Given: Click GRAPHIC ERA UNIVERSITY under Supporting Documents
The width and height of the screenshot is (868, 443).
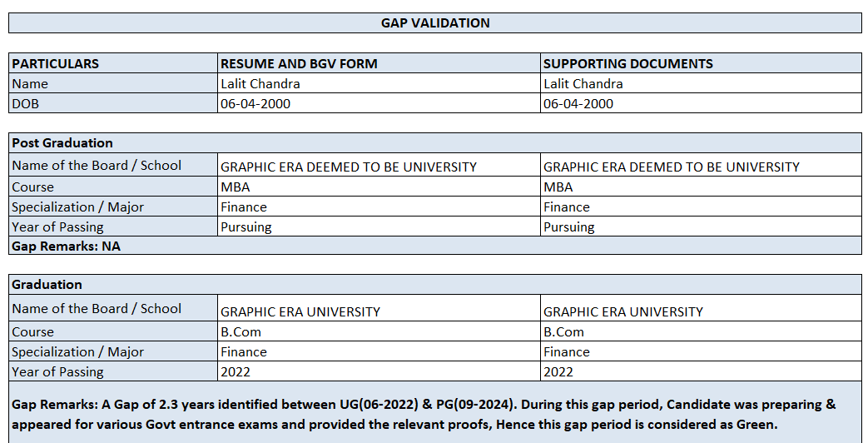Looking at the screenshot, I should 623,311.
